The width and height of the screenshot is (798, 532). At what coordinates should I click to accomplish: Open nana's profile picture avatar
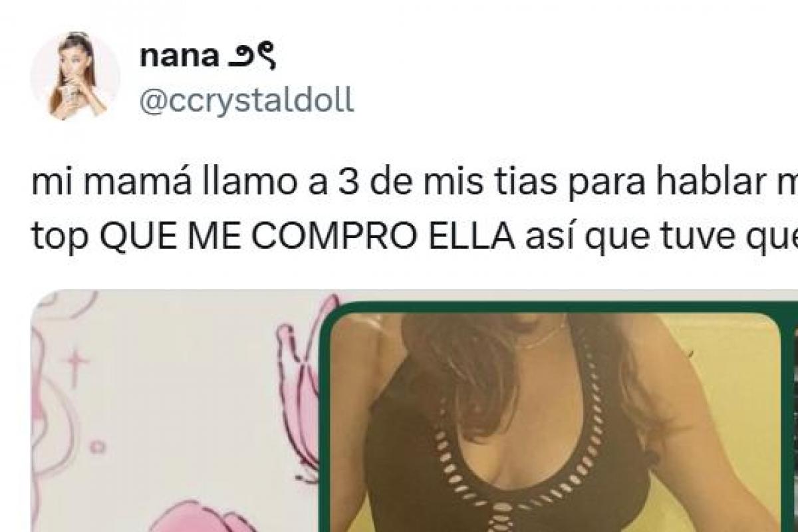click(75, 75)
